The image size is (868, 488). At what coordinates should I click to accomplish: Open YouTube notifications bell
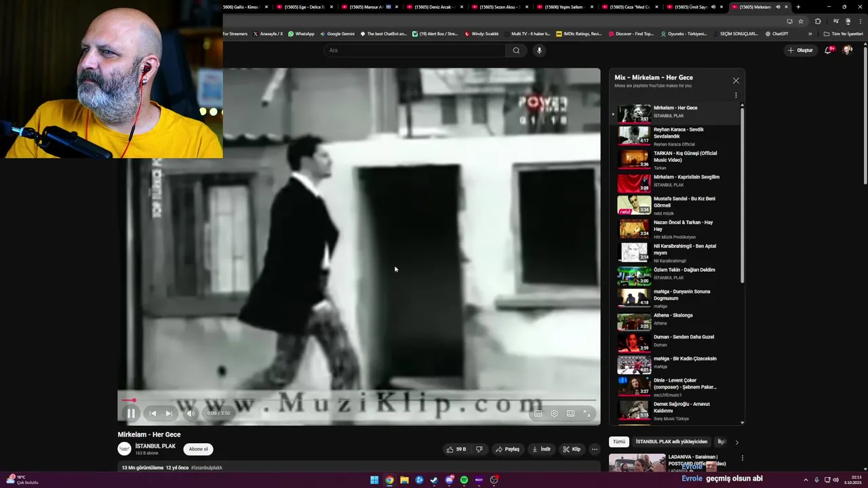point(828,50)
